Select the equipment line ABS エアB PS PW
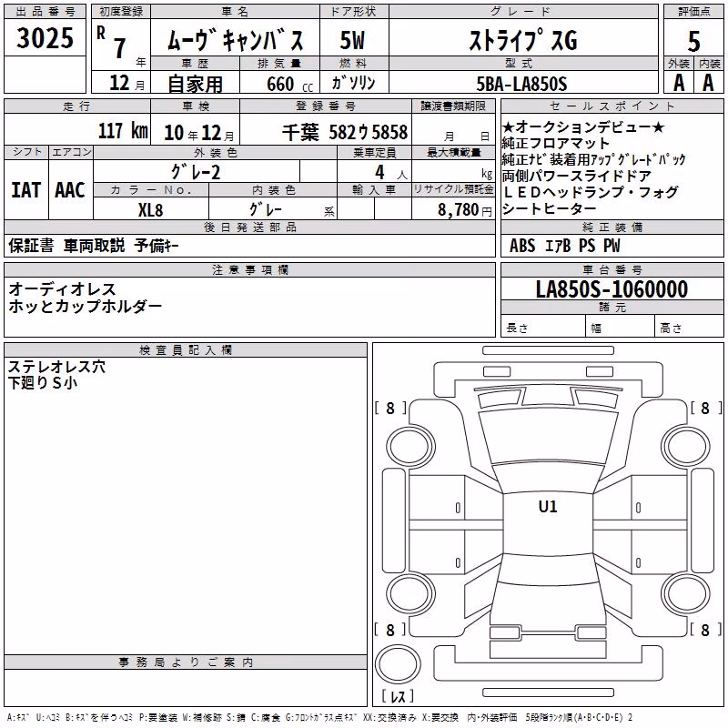 coord(564,246)
